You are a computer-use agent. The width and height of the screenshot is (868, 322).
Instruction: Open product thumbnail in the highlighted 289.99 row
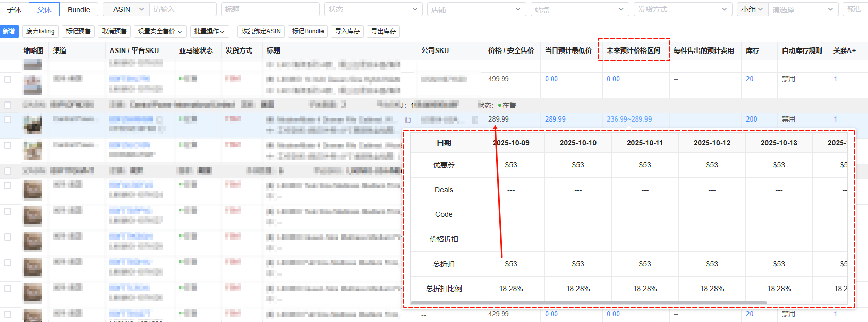click(x=33, y=124)
